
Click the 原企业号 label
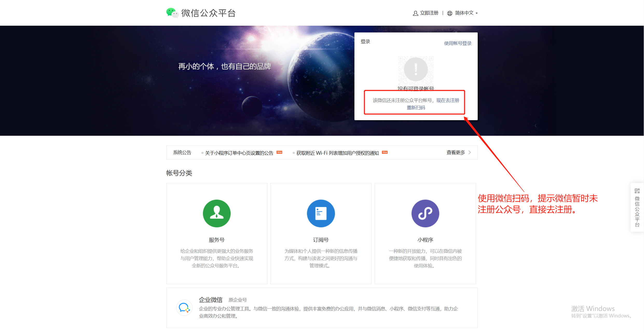(x=237, y=300)
